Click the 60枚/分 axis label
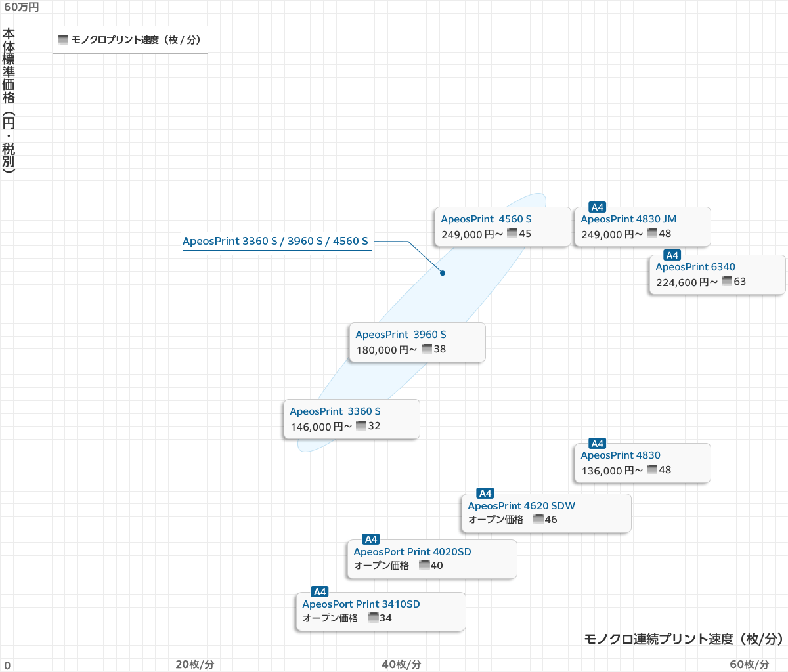The image size is (788, 672). (x=749, y=664)
